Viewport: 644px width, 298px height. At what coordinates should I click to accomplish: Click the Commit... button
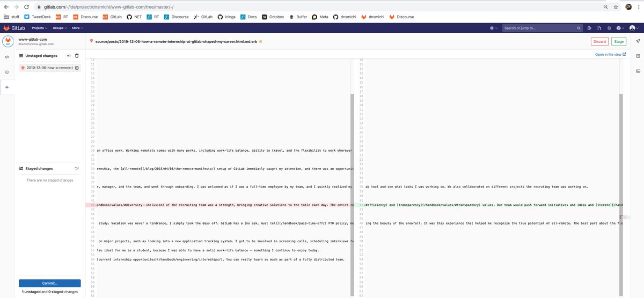(x=50, y=283)
